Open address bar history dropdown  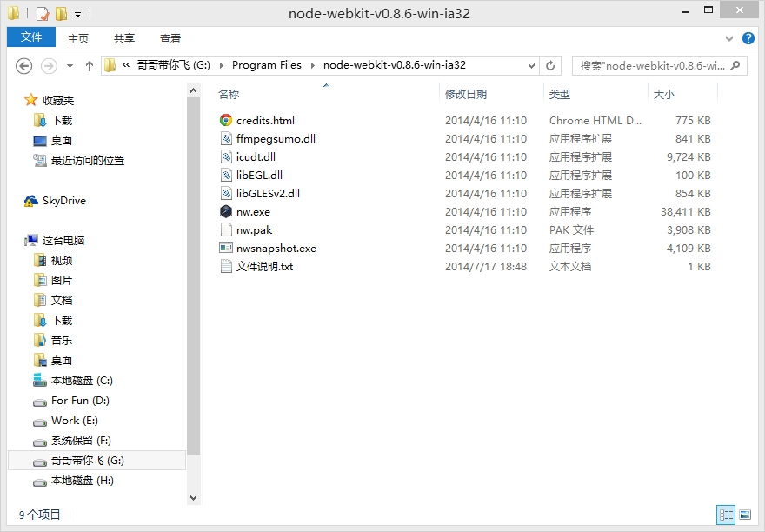pyautogui.click(x=531, y=65)
